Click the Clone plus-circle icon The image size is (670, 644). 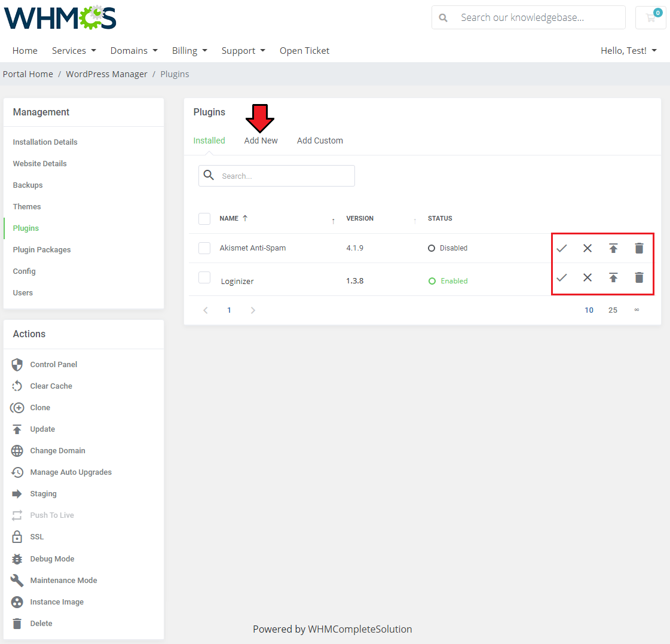(17, 408)
